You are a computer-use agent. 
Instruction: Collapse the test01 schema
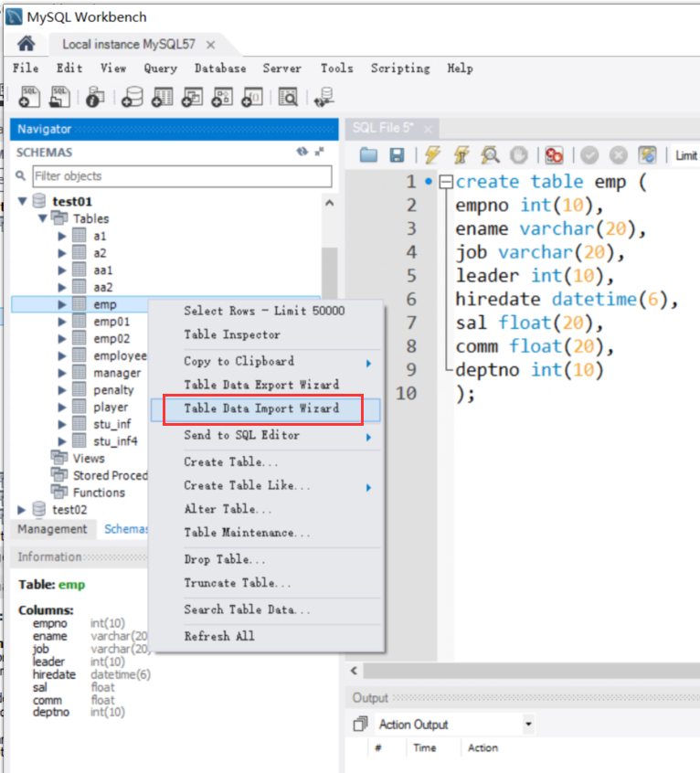(x=22, y=201)
